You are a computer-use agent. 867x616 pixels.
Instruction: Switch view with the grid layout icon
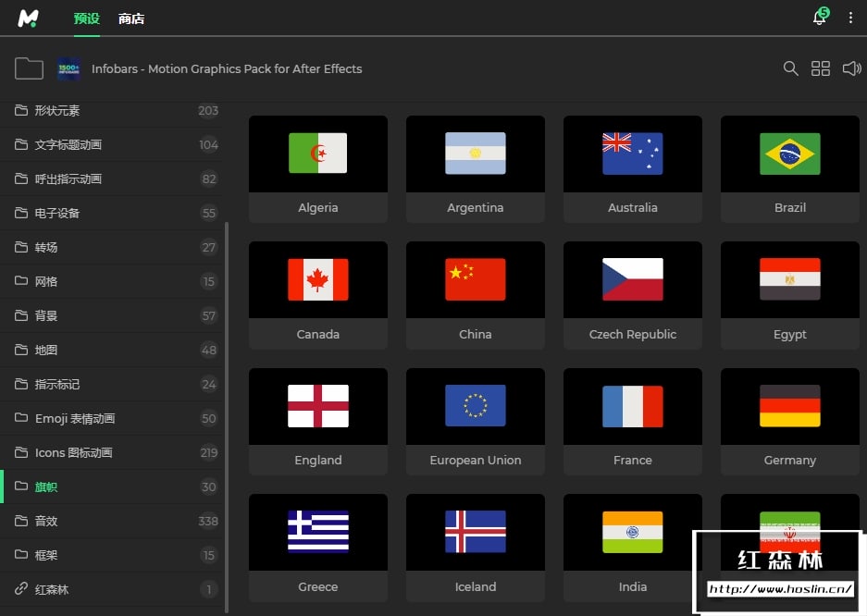point(821,68)
